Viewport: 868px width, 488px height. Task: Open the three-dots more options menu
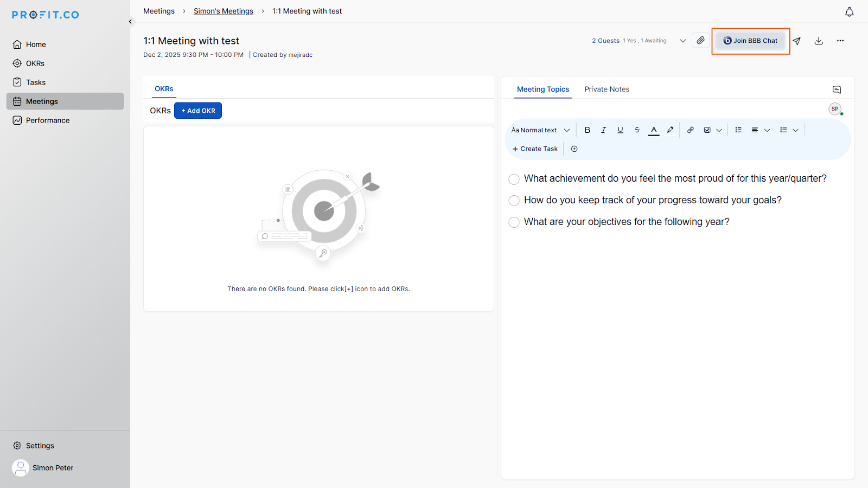pyautogui.click(x=840, y=41)
